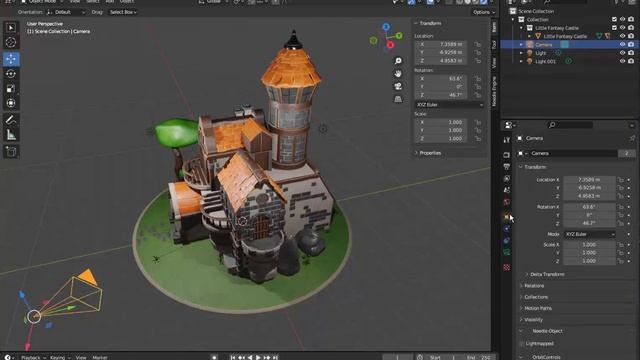Select the Rotate tool

11,73
